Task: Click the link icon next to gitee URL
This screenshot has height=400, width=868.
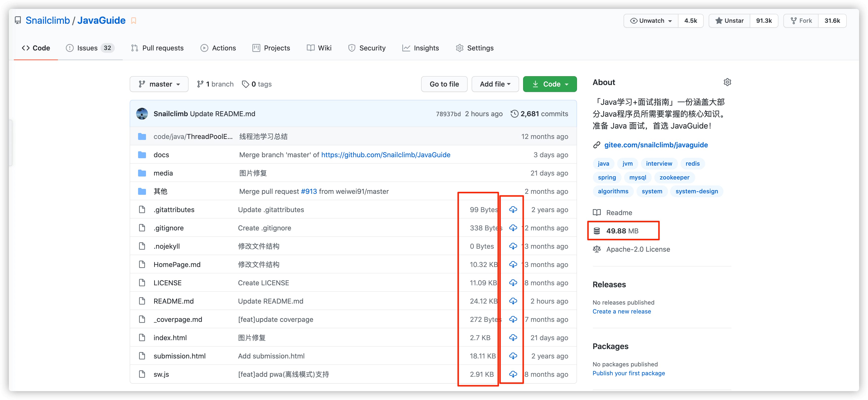Action: pyautogui.click(x=596, y=145)
